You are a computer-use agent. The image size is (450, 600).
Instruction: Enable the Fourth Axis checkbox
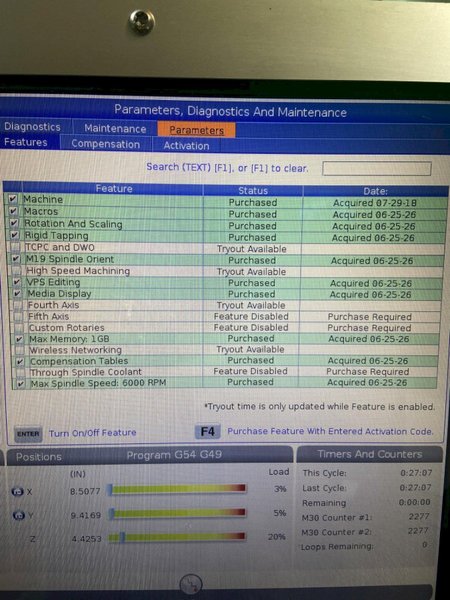(x=18, y=305)
